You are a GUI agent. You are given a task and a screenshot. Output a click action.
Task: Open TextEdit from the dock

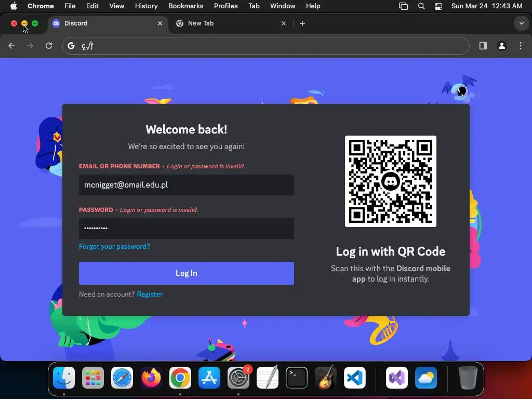tap(268, 378)
